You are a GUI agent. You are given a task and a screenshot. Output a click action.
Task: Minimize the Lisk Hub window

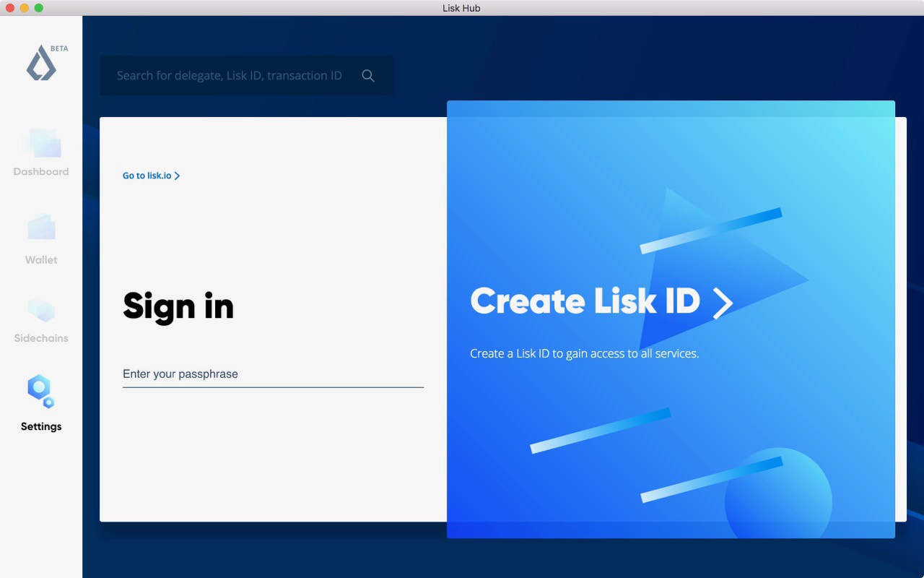click(x=25, y=8)
